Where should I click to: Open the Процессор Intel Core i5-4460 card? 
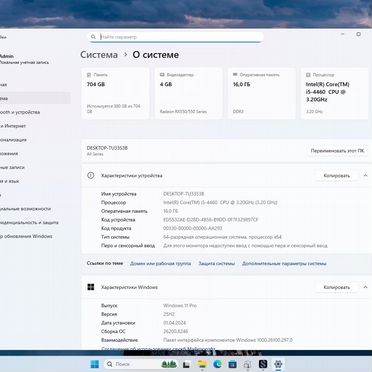pyautogui.click(x=335, y=93)
